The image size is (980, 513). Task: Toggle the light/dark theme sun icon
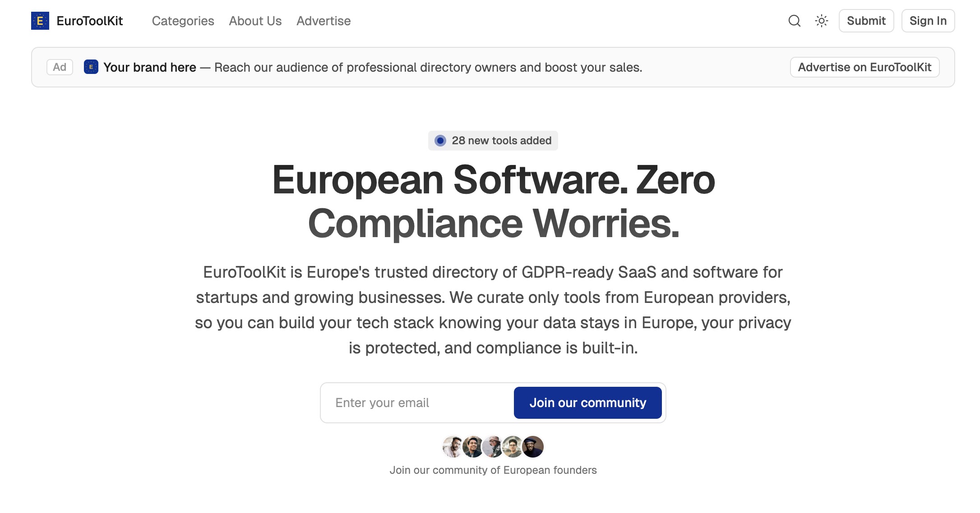pyautogui.click(x=822, y=21)
